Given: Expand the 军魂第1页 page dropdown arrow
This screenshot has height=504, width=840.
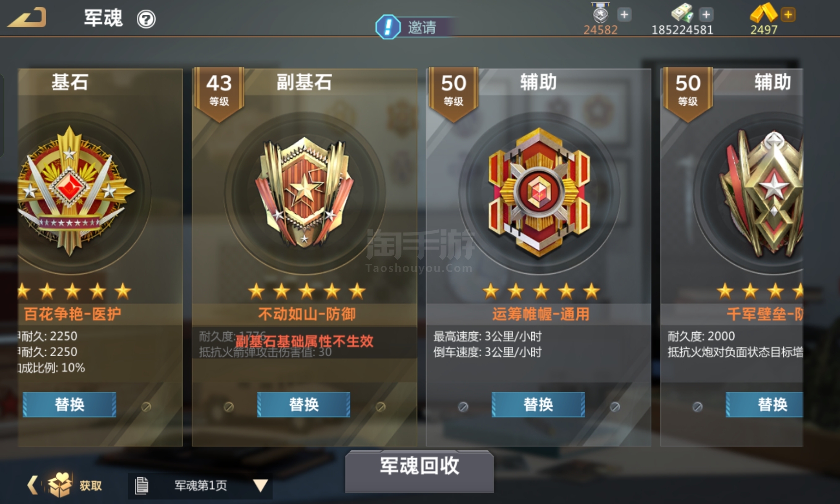Looking at the screenshot, I should click(x=260, y=486).
